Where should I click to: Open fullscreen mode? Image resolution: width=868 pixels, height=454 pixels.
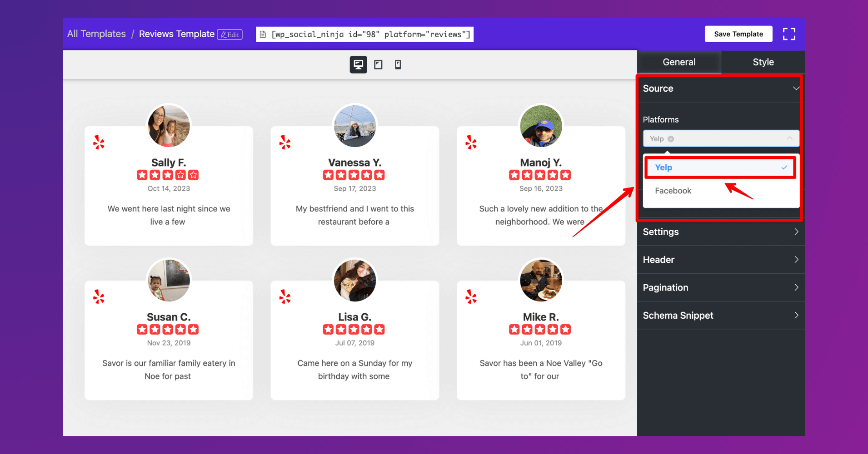pyautogui.click(x=789, y=34)
